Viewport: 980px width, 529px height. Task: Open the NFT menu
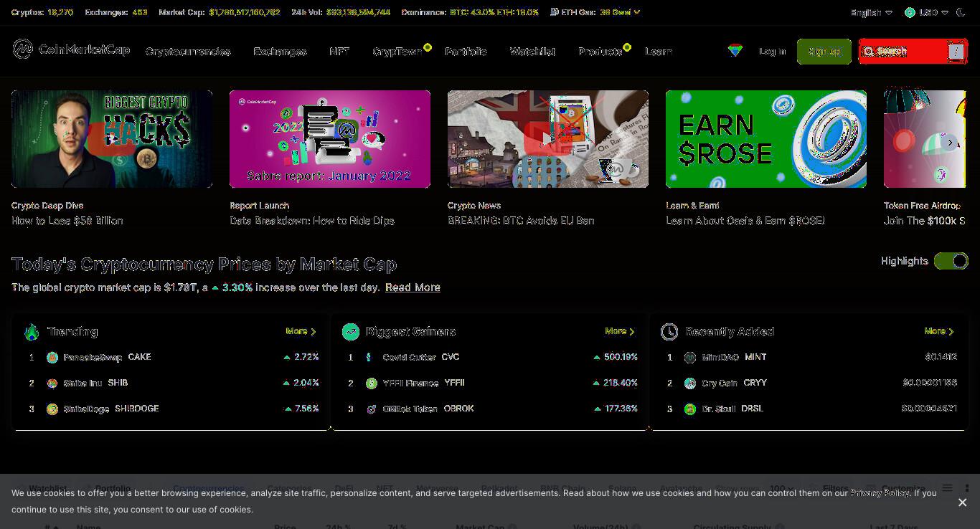(339, 52)
